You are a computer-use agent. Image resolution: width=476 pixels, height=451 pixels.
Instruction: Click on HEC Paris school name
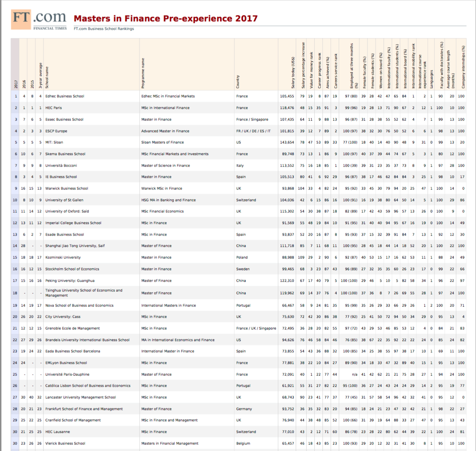(x=53, y=108)
